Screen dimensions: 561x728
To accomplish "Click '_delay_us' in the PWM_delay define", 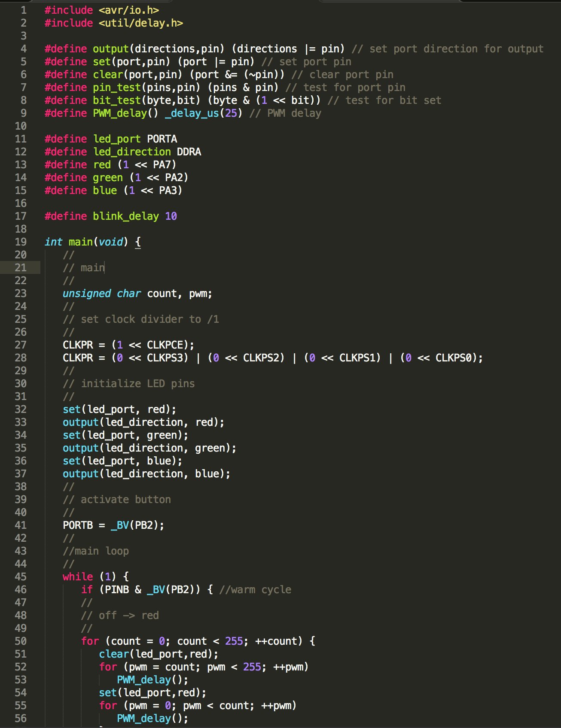I will point(192,113).
